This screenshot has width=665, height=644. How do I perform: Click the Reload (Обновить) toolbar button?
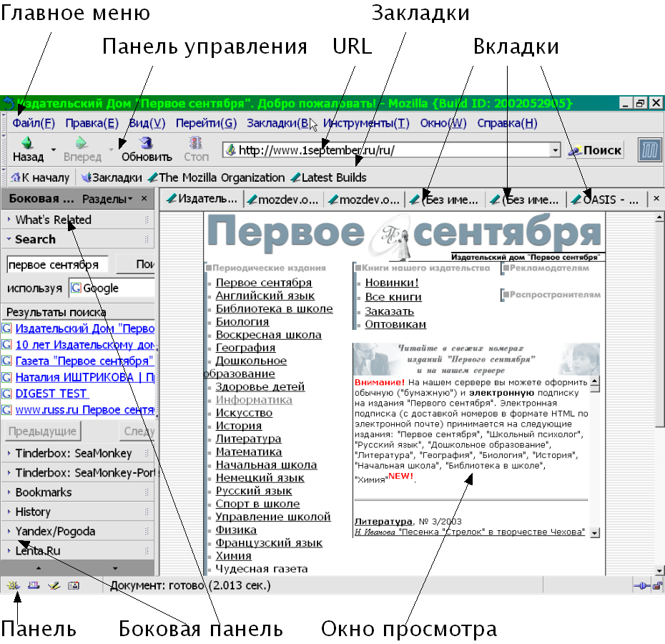coord(147,149)
